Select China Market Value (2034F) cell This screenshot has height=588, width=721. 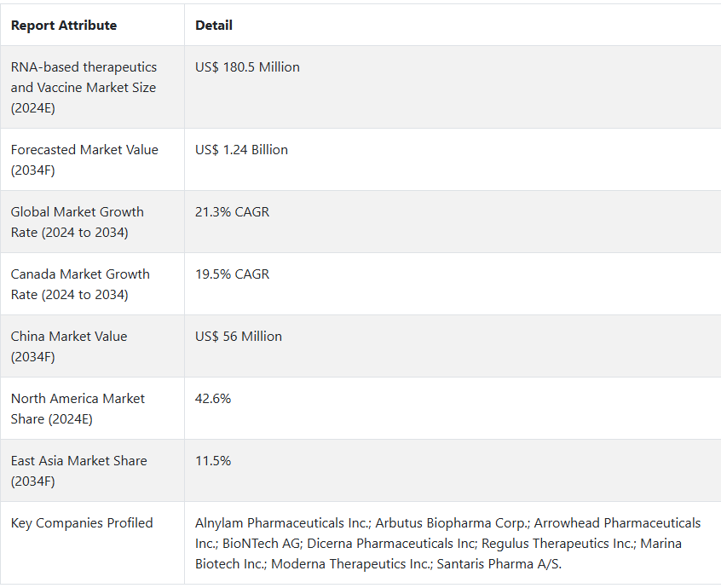[x=69, y=346]
